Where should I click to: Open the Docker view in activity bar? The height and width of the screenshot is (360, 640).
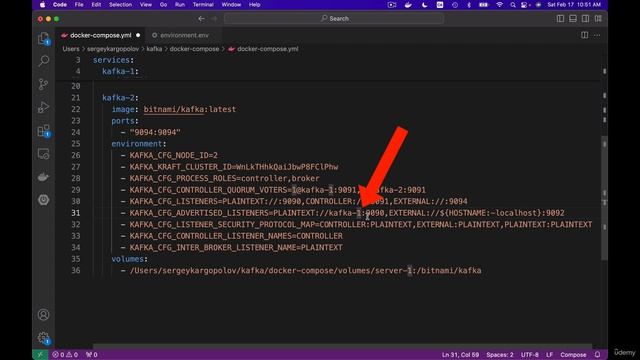[x=43, y=177]
